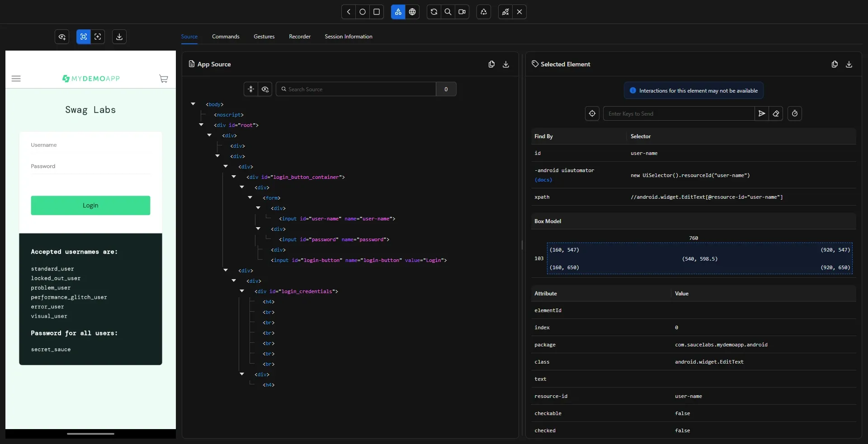Image resolution: width=868 pixels, height=444 pixels.
Task: Enable Tap/Swipe by Coordinates mode
Action: pyautogui.click(x=98, y=37)
